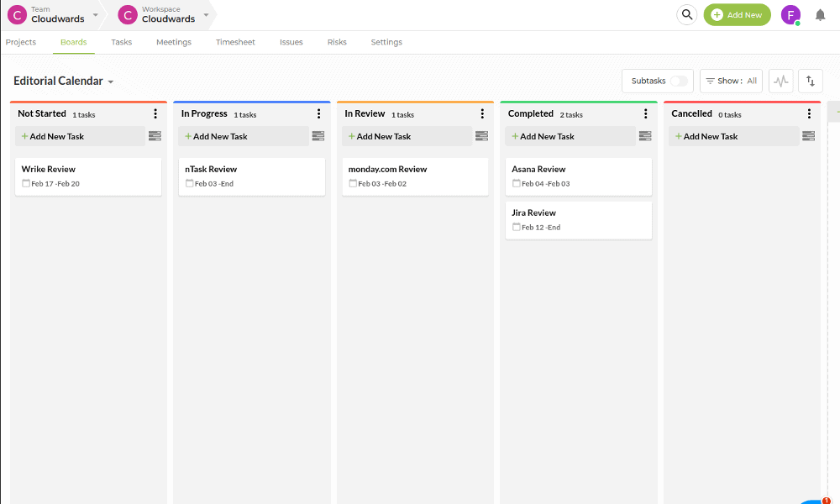Click the In Review column title

[365, 113]
